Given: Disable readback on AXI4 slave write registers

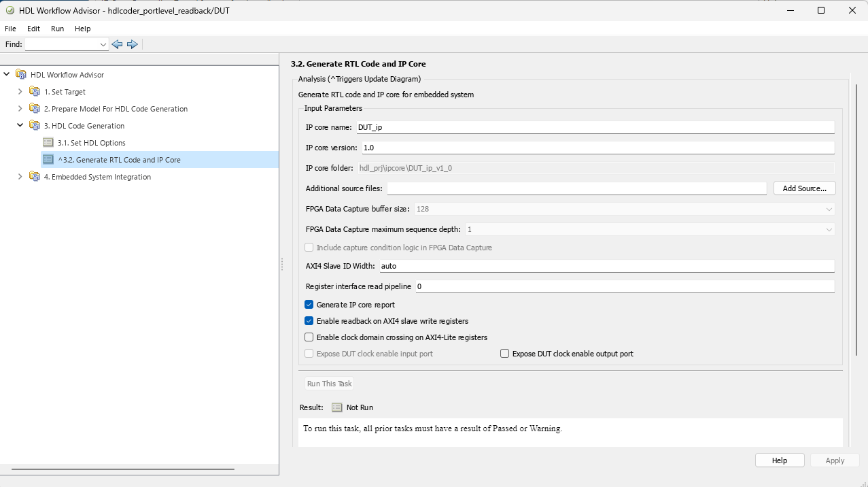Looking at the screenshot, I should point(309,321).
